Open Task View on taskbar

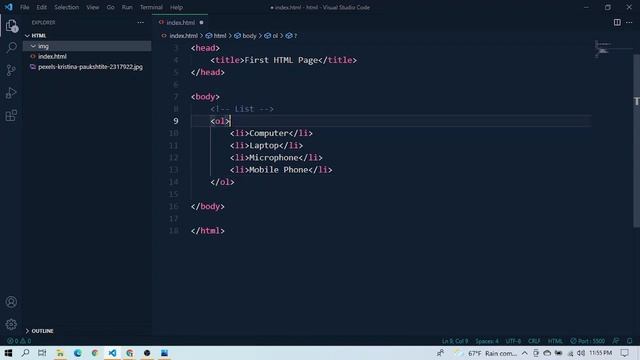[x=42, y=353]
